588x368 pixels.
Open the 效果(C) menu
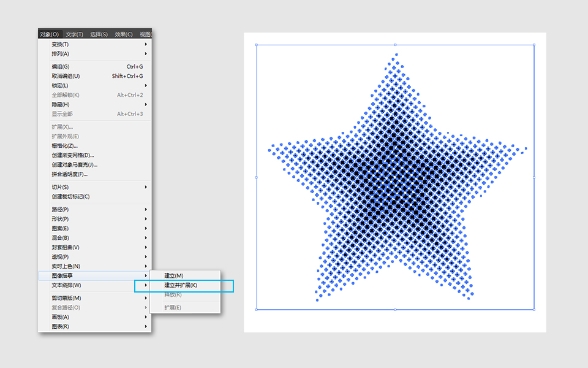point(124,34)
